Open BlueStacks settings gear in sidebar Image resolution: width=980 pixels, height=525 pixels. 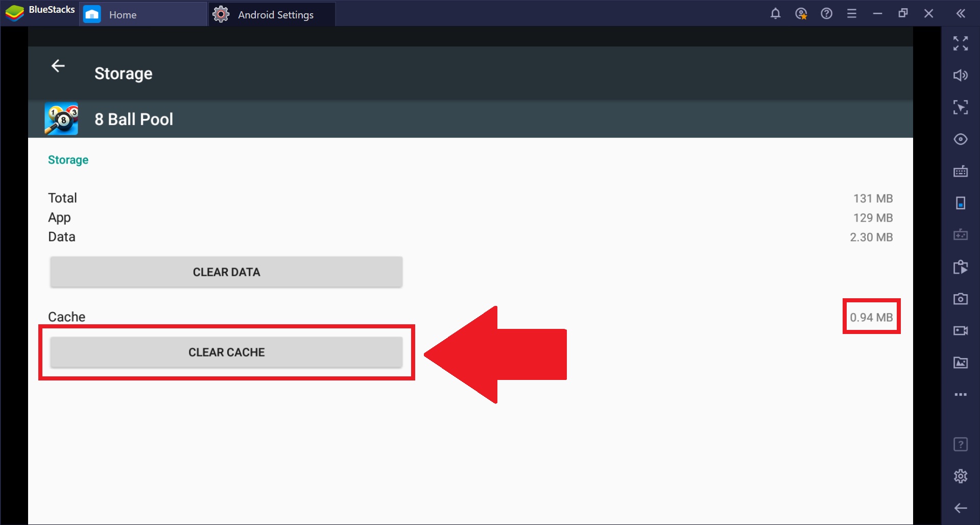pyautogui.click(x=961, y=476)
